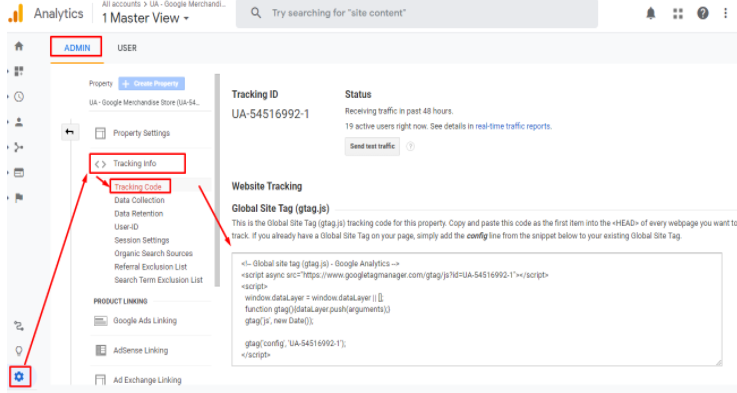Viewport: 737px width, 393px height.
Task: Click help icon beside Send test traffic
Action: (x=410, y=146)
